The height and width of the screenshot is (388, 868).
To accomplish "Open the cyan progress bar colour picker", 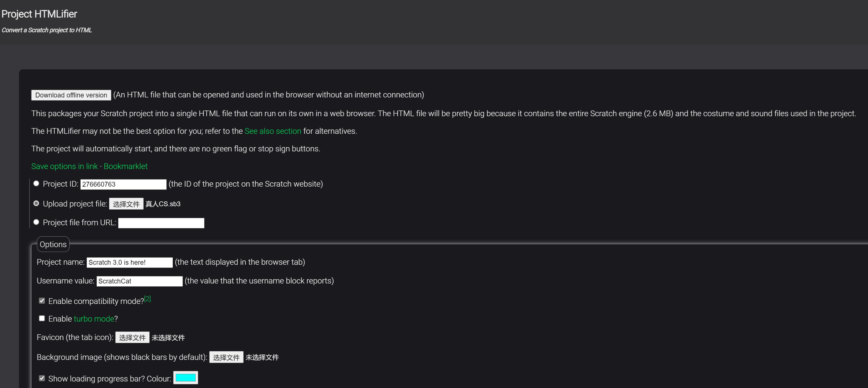I will pos(185,378).
